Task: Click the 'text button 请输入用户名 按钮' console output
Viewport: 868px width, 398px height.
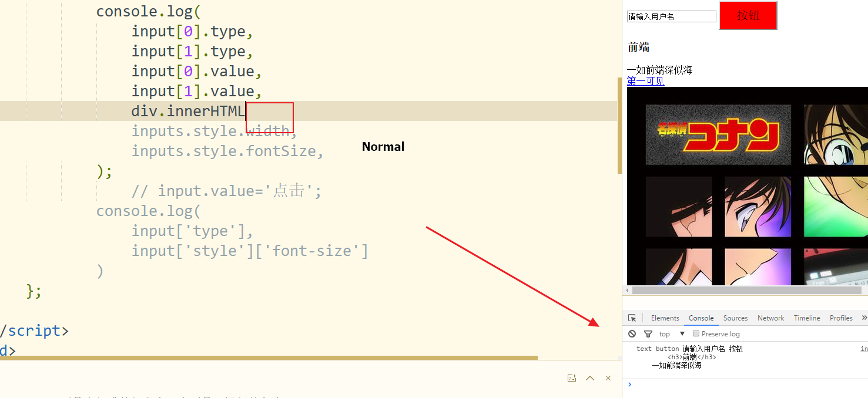Action: (x=689, y=349)
